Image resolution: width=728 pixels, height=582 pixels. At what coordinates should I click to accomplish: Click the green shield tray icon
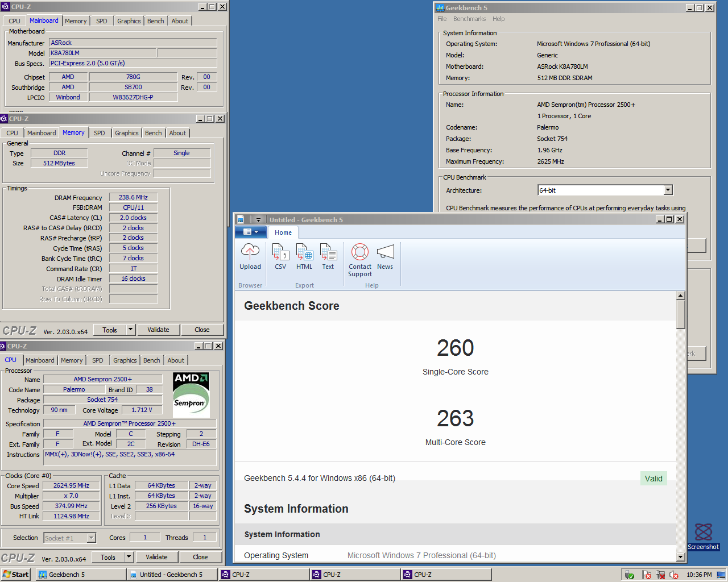[630, 575]
